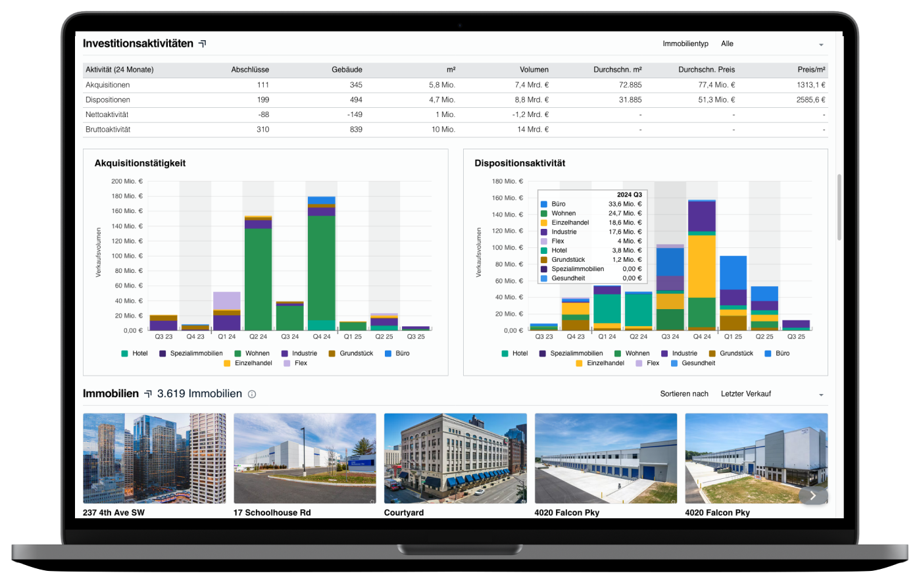
Task: Click Büro color swatch in Dispositionsaktivität legend
Action: pos(767,353)
